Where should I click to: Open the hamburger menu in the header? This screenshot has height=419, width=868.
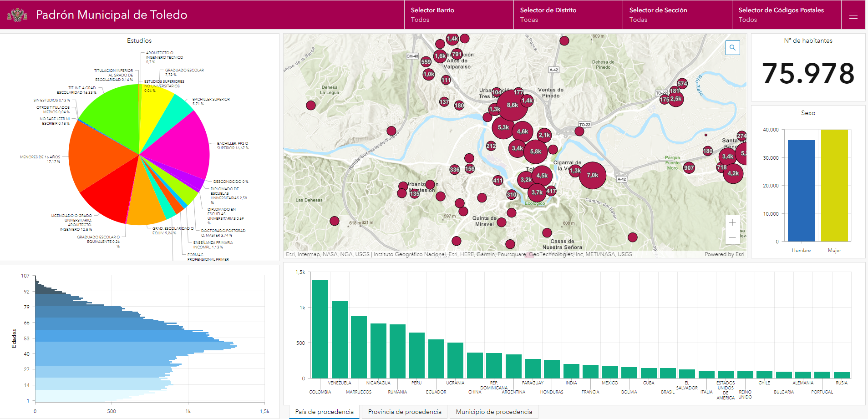[x=853, y=15]
